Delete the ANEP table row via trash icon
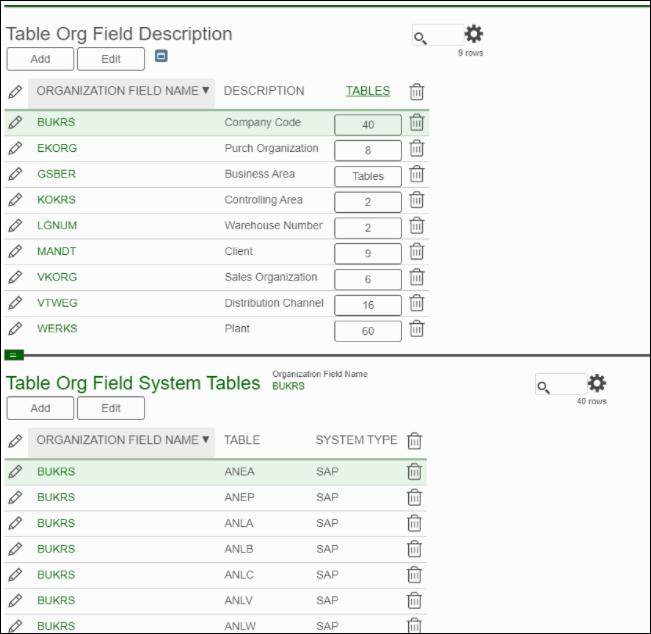The image size is (651, 634). [414, 497]
